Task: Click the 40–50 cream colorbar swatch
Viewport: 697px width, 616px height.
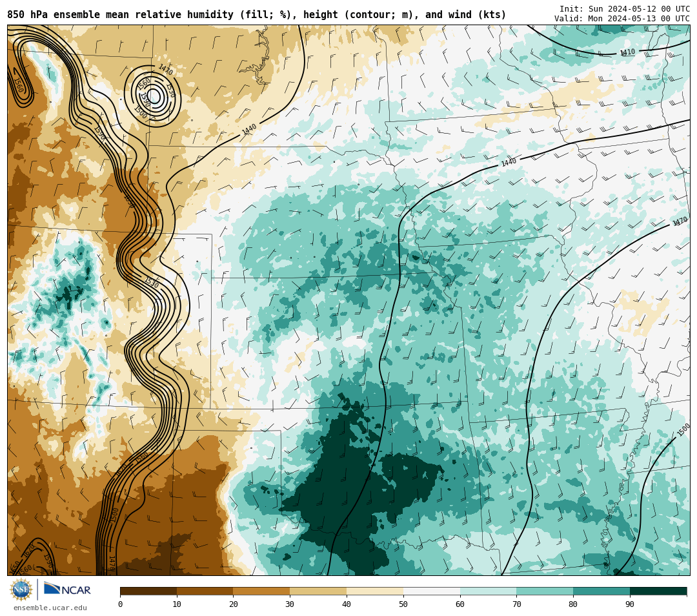Action: (375, 591)
